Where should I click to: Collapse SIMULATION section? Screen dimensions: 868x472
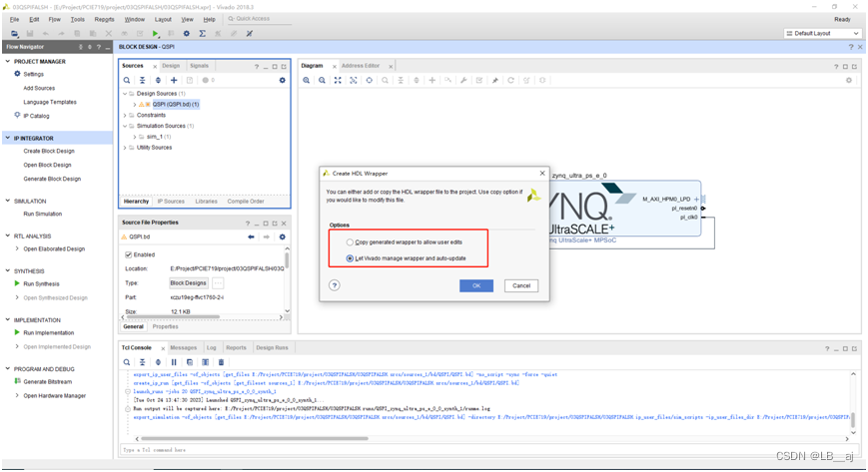(x=8, y=201)
